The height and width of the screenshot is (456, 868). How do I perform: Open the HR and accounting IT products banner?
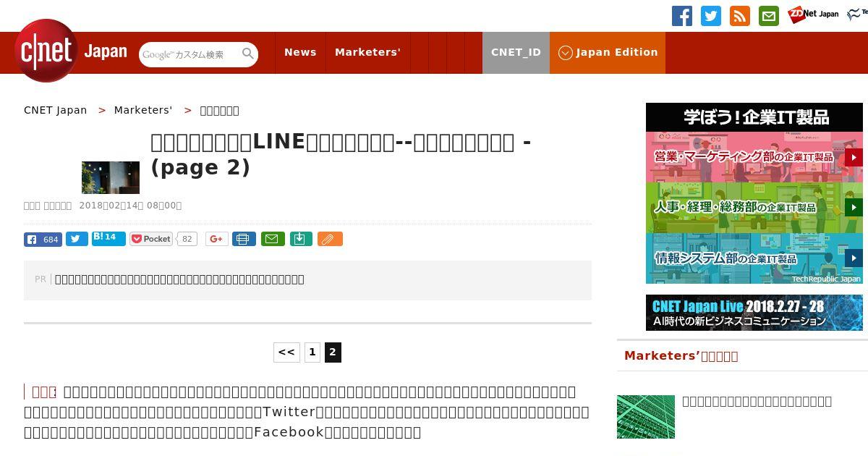tap(754, 208)
